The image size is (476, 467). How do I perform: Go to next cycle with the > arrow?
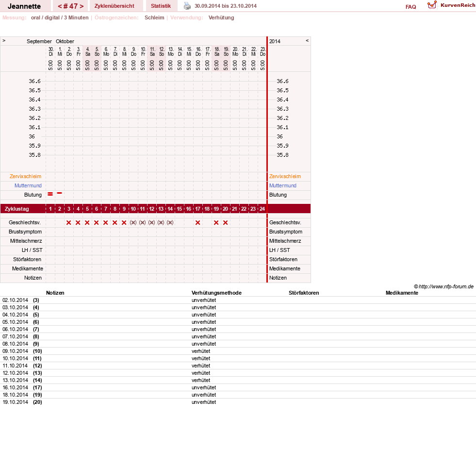(82, 6)
